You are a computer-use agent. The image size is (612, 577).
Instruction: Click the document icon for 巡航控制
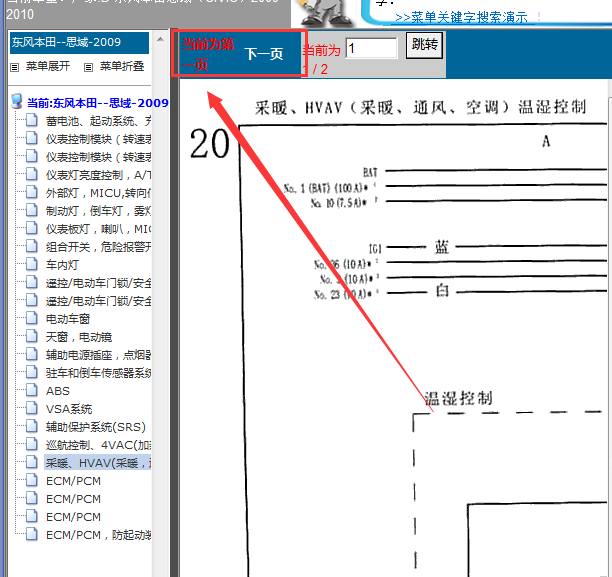point(32,443)
